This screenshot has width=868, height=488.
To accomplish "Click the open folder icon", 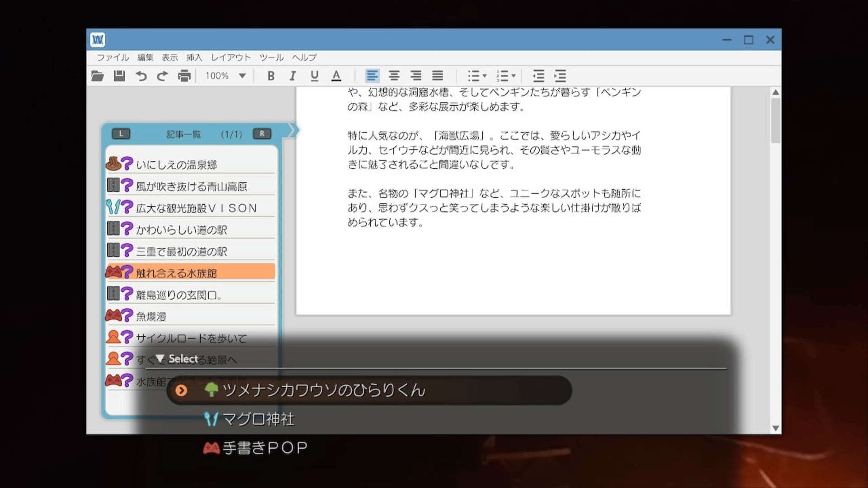I will [x=97, y=76].
